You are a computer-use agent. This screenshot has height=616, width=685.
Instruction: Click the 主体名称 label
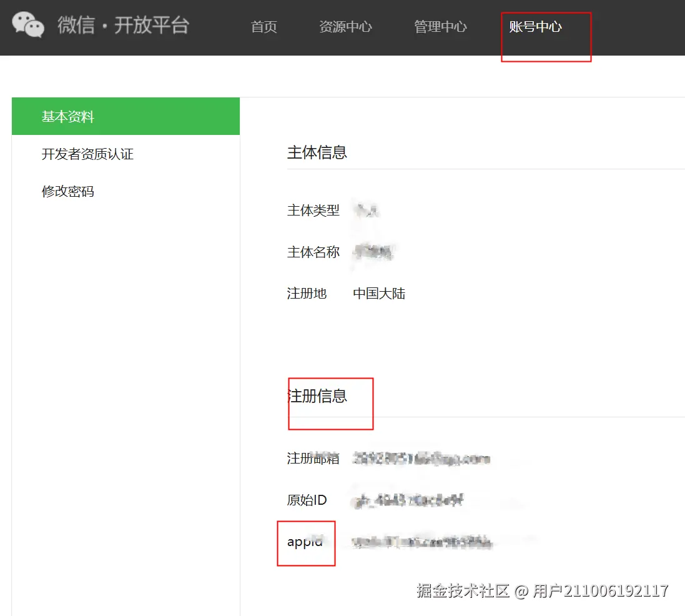tap(313, 252)
